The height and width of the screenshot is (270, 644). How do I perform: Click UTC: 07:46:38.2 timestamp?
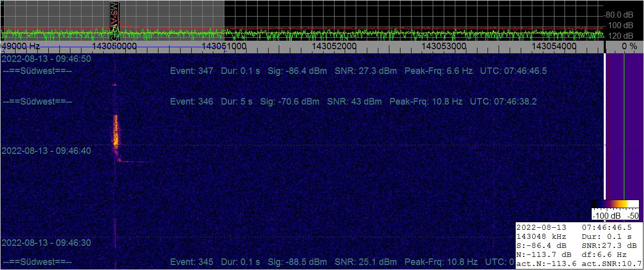tap(503, 102)
